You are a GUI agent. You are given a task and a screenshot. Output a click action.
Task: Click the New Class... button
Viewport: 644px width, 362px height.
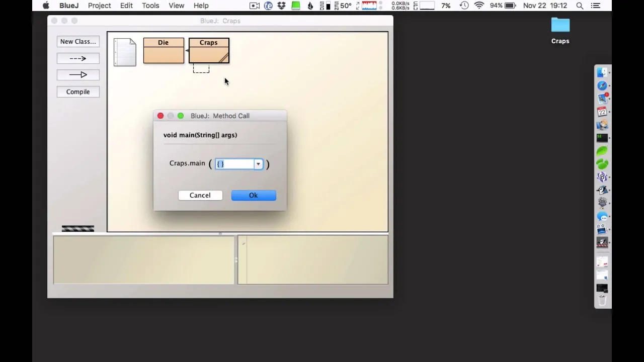pos(78,42)
